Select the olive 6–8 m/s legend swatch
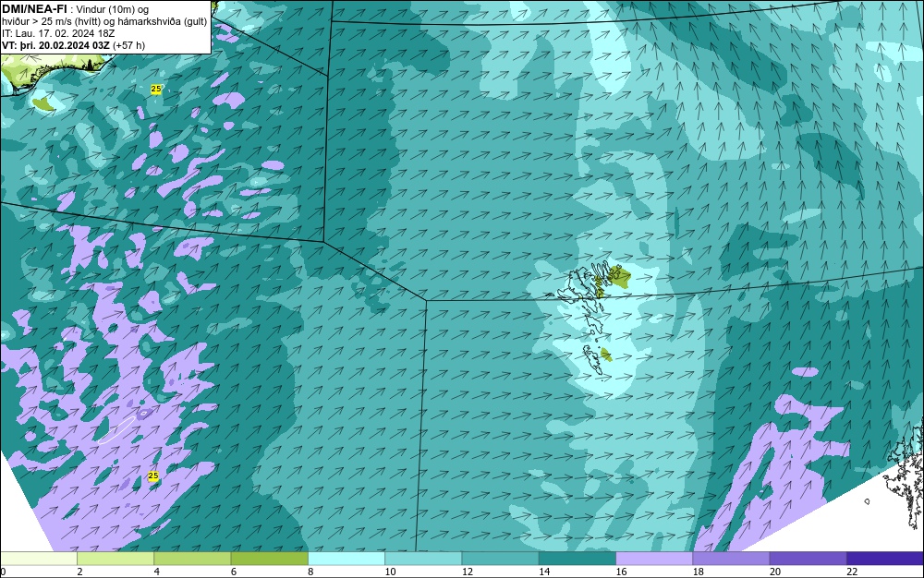 [x=269, y=559]
